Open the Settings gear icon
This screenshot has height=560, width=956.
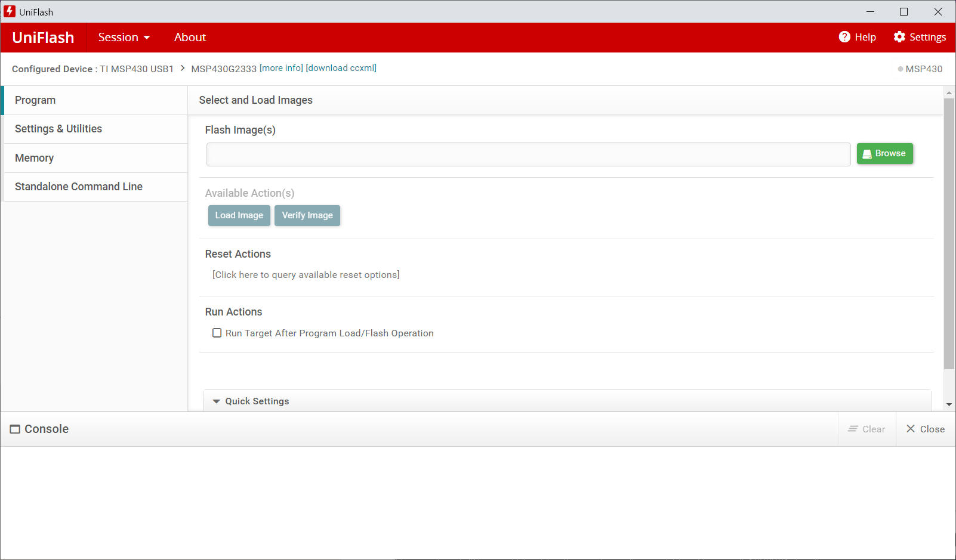click(899, 37)
